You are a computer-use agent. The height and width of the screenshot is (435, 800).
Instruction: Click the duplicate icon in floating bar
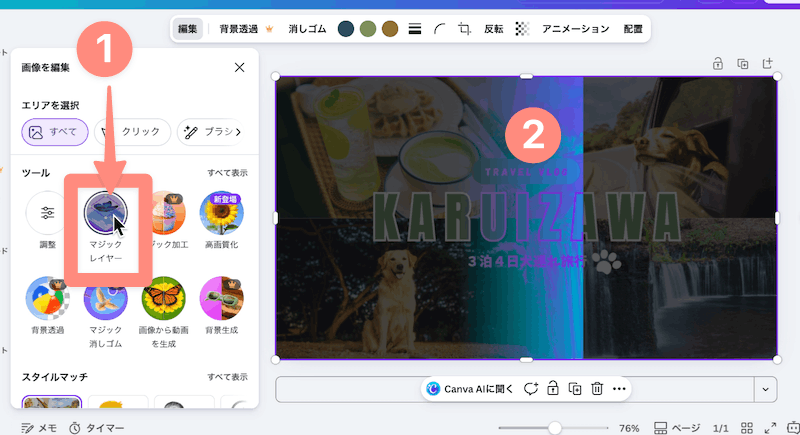(575, 389)
